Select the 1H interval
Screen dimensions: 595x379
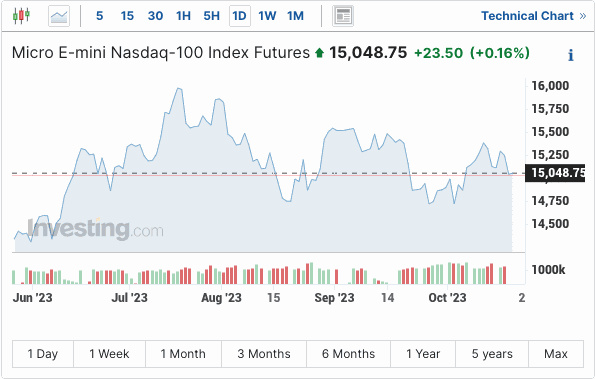[x=183, y=16]
